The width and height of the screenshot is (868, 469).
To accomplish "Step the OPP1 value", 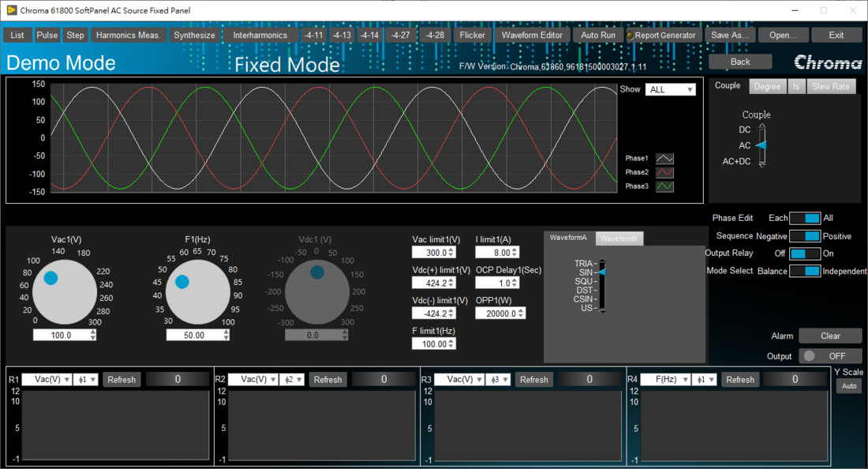I will click(x=520, y=313).
